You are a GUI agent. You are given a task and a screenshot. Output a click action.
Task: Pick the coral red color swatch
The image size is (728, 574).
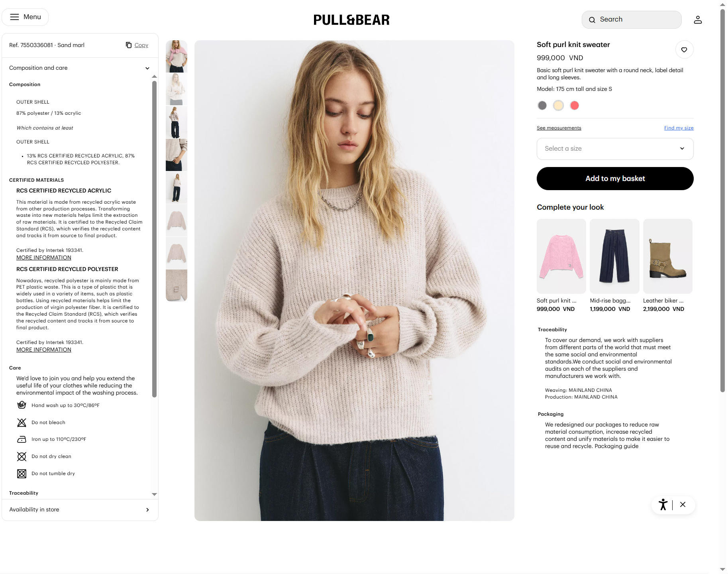[x=574, y=106]
